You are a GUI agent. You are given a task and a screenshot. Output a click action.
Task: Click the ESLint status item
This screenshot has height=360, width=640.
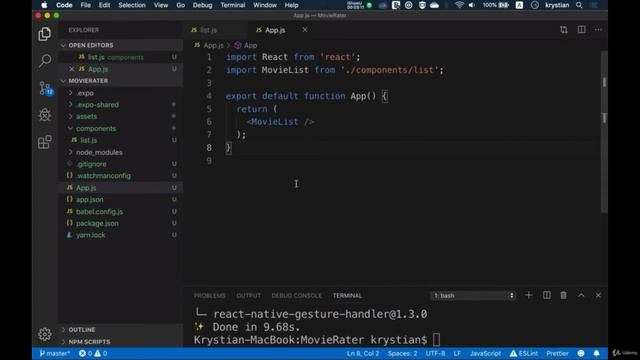click(x=524, y=353)
